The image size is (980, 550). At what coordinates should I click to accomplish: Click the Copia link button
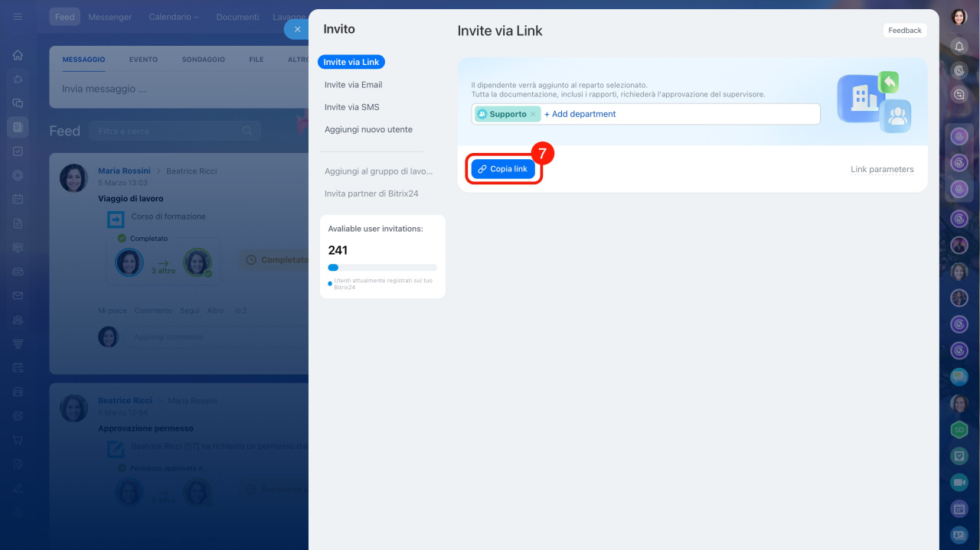[503, 169]
